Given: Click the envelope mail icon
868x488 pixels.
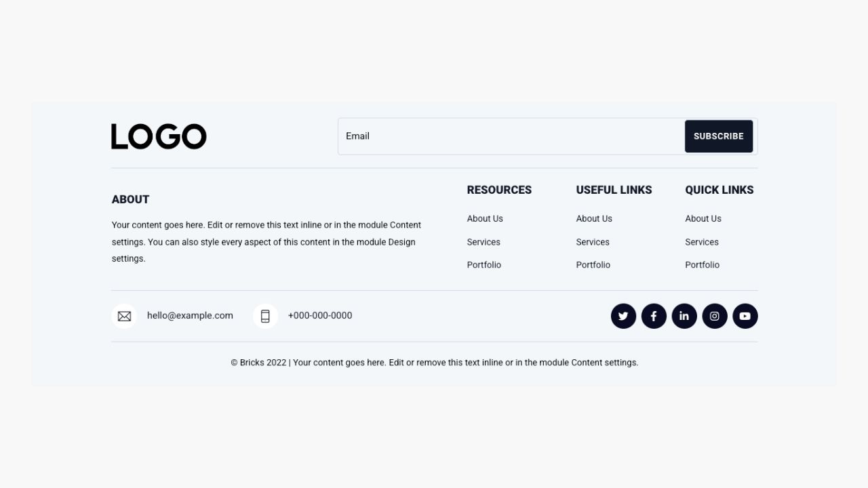Looking at the screenshot, I should pos(124,316).
